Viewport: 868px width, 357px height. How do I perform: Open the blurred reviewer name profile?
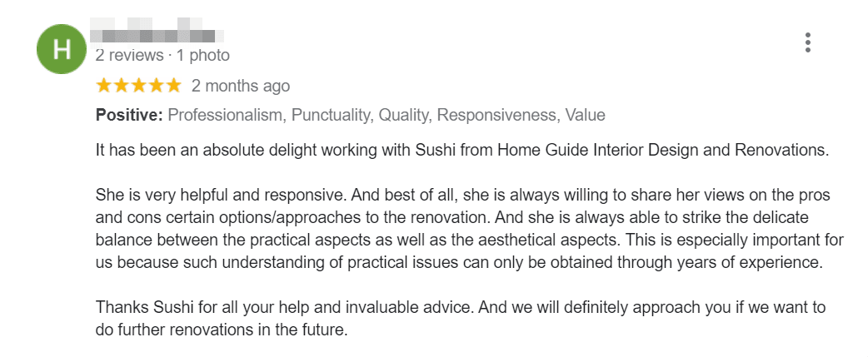(x=157, y=31)
